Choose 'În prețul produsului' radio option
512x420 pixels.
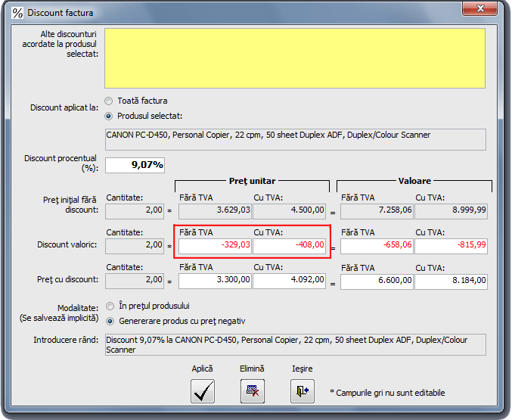click(x=109, y=306)
